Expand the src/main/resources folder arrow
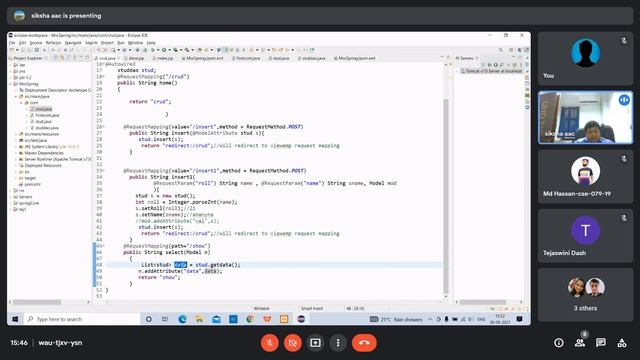 (x=16, y=134)
